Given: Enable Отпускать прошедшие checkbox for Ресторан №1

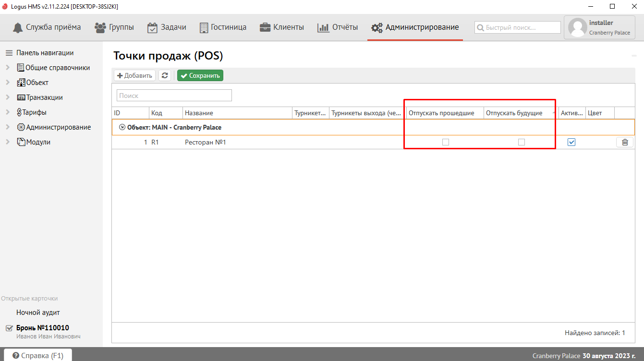Looking at the screenshot, I should [446, 142].
